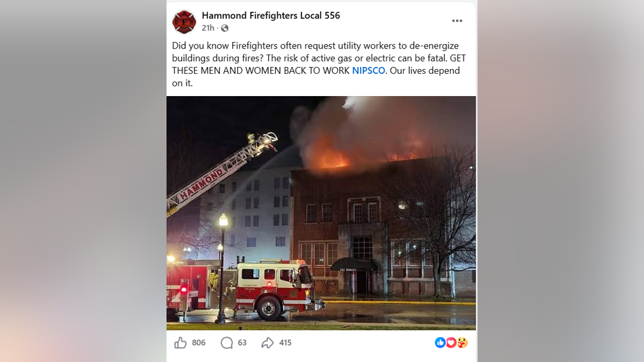Image resolution: width=644 pixels, height=362 pixels.
Task: View the 63 comments count
Action: point(242,343)
